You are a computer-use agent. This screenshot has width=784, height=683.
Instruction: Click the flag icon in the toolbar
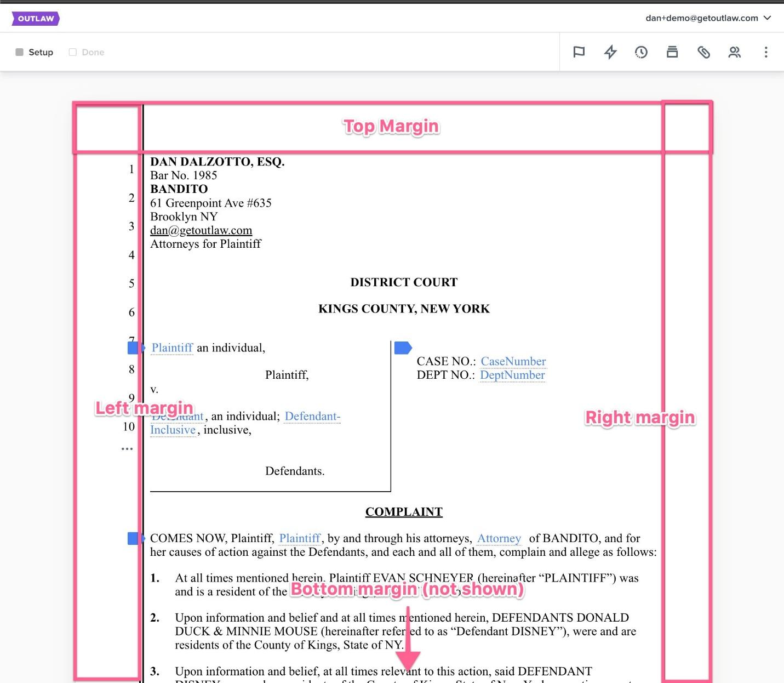click(579, 52)
